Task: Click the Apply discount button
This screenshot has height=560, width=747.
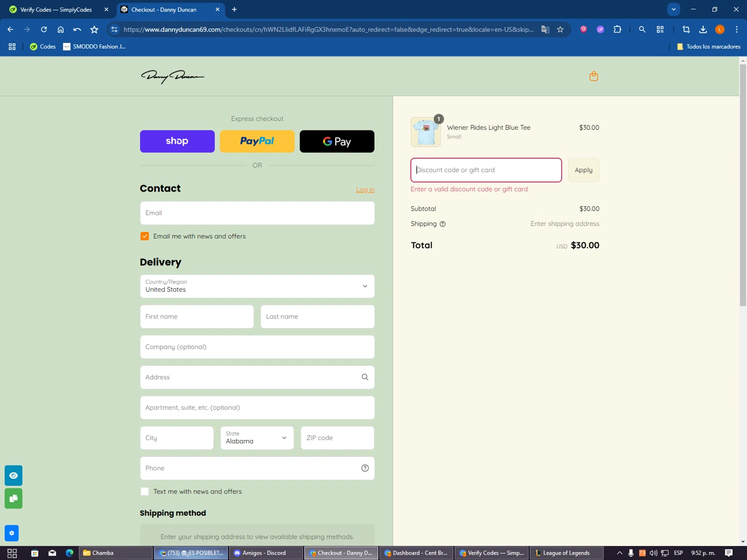Action: pos(584,170)
